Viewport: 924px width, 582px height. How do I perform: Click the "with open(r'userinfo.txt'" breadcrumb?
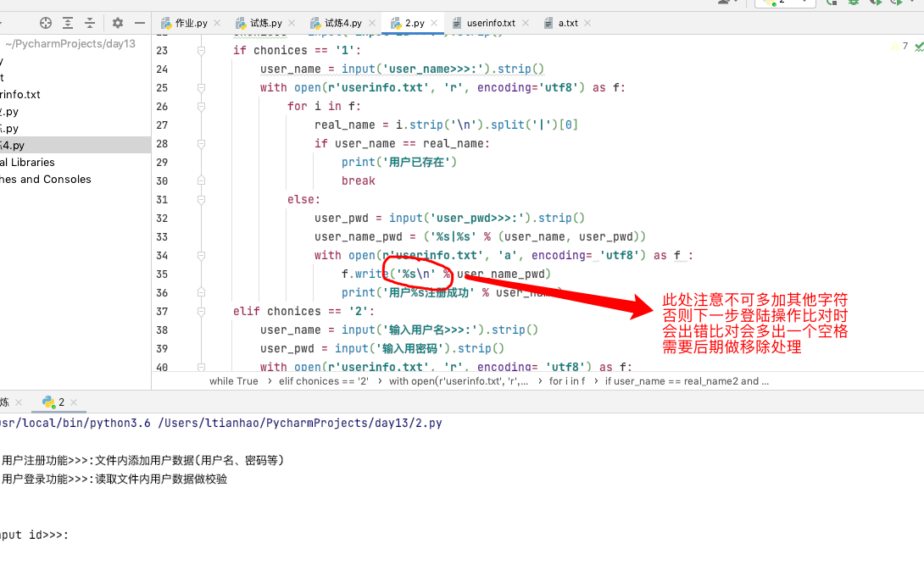(459, 381)
